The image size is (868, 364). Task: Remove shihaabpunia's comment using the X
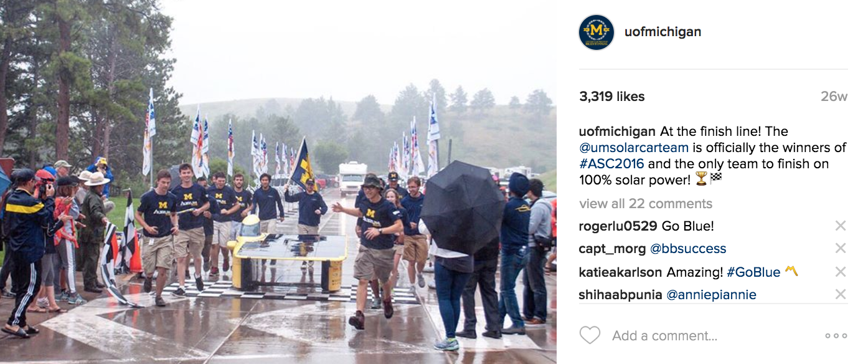[841, 294]
